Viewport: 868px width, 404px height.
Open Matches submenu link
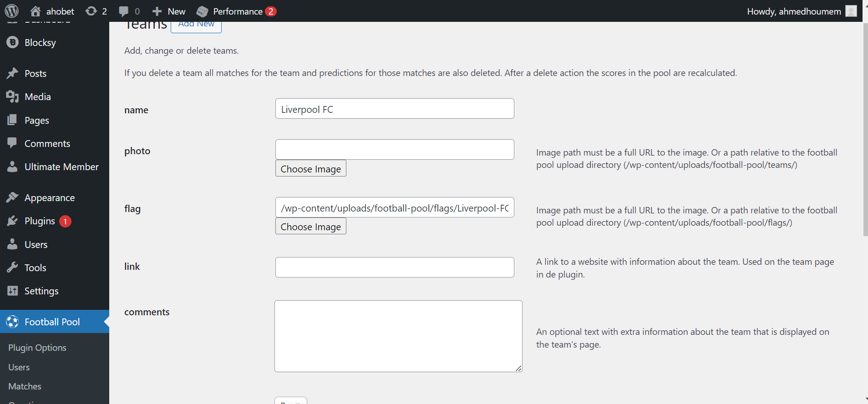point(25,386)
